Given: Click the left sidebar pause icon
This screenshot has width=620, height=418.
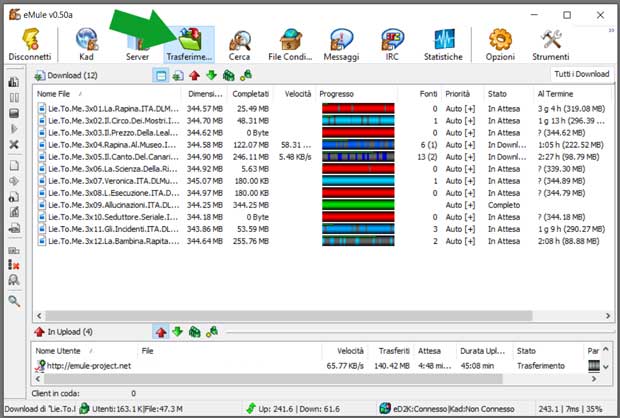Looking at the screenshot, I should (x=14, y=98).
